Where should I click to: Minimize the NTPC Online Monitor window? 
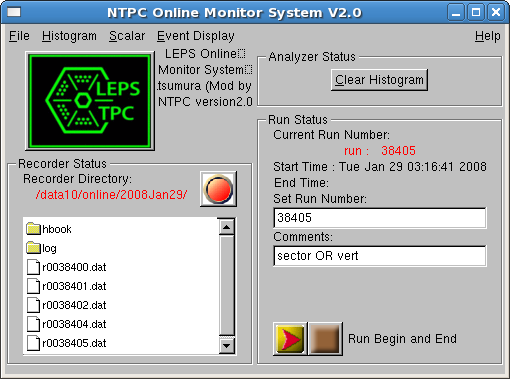pyautogui.click(x=456, y=13)
